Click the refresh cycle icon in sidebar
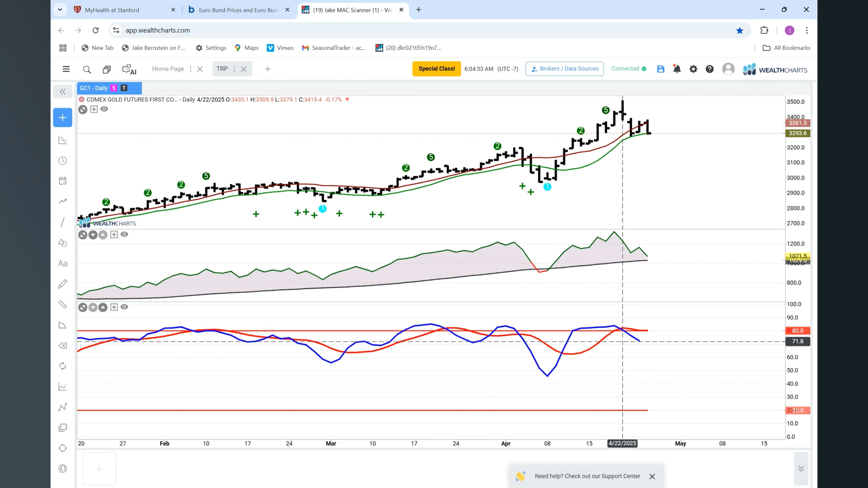The width and height of the screenshot is (868, 488). (x=63, y=366)
